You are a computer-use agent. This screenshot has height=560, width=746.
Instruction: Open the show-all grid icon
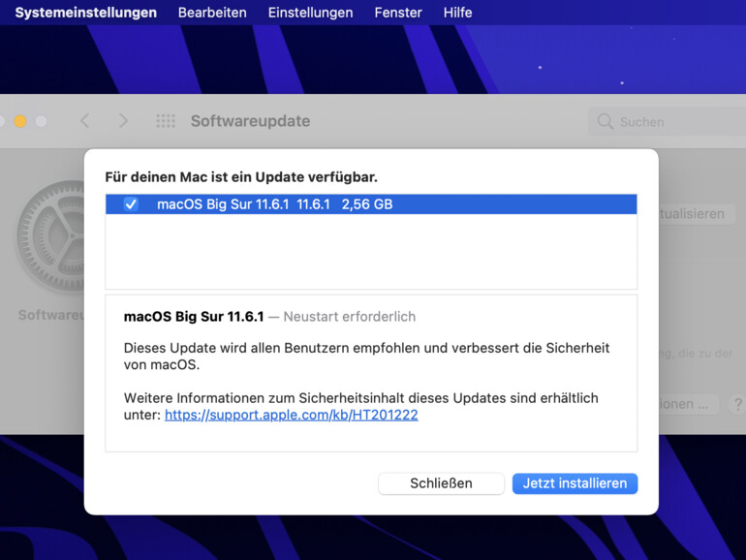[x=166, y=121]
